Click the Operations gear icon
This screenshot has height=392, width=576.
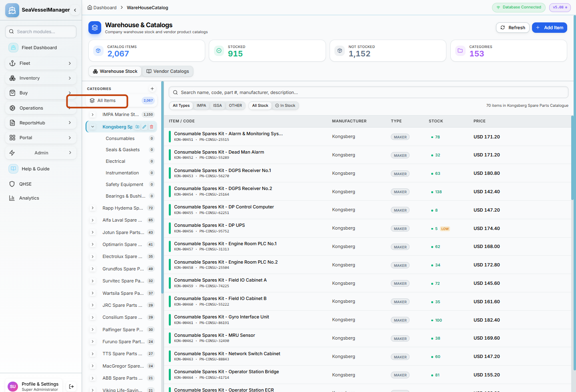[x=12, y=108]
